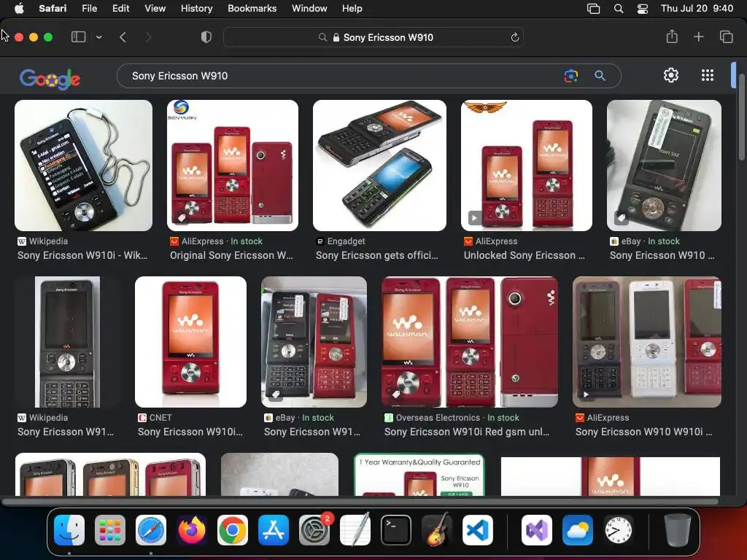Open the Apple menu
The width and height of the screenshot is (747, 560).
coord(19,8)
